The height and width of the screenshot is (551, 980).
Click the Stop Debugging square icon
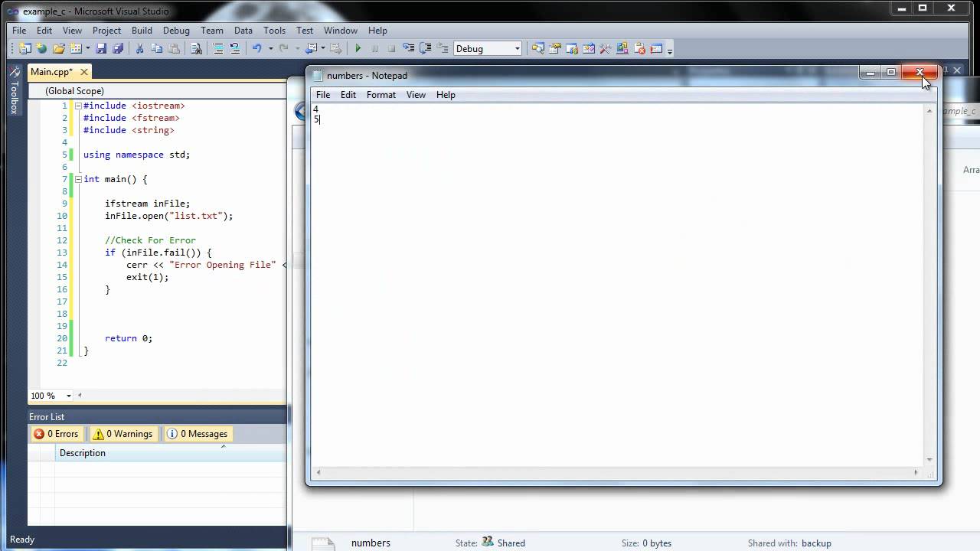tap(391, 48)
